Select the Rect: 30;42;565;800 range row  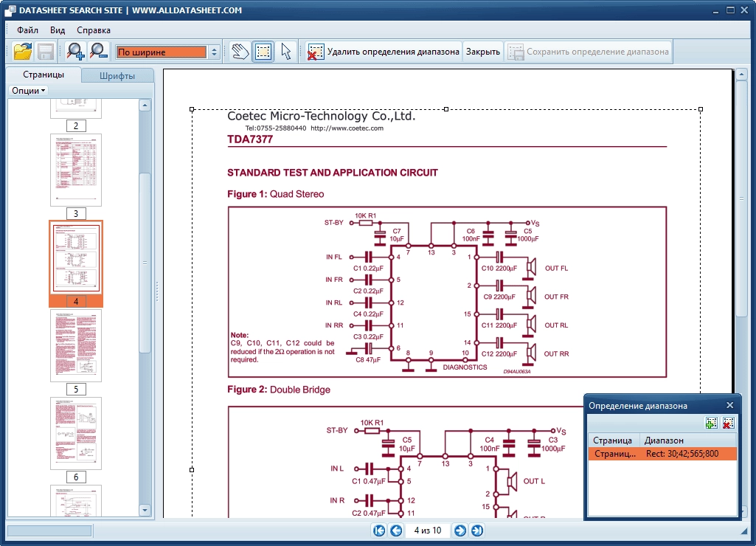click(662, 454)
